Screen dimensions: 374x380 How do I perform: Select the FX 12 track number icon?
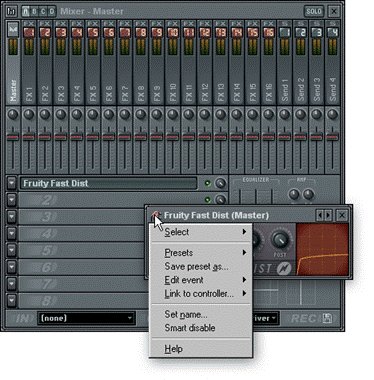(205, 32)
